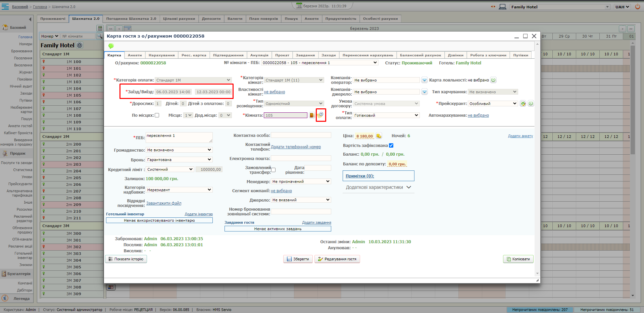Click the Електронна пошта input field
The height and width of the screenshot is (313, 644).
pos(301,158)
